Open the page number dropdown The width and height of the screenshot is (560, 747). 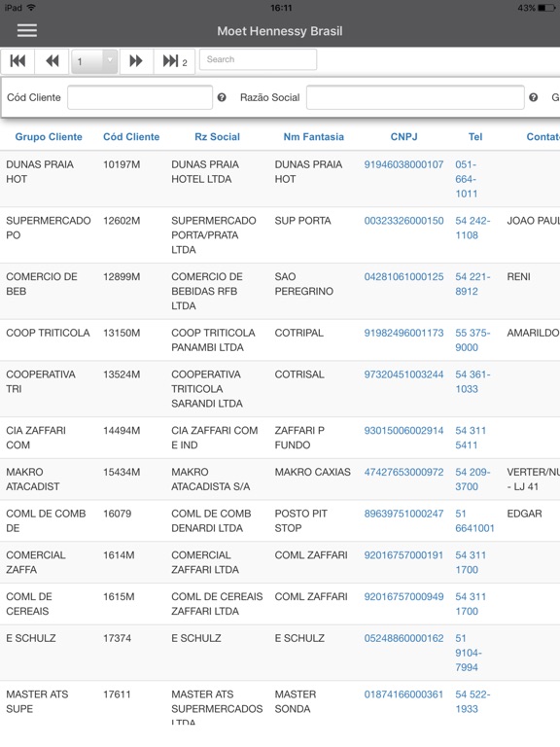pos(94,61)
